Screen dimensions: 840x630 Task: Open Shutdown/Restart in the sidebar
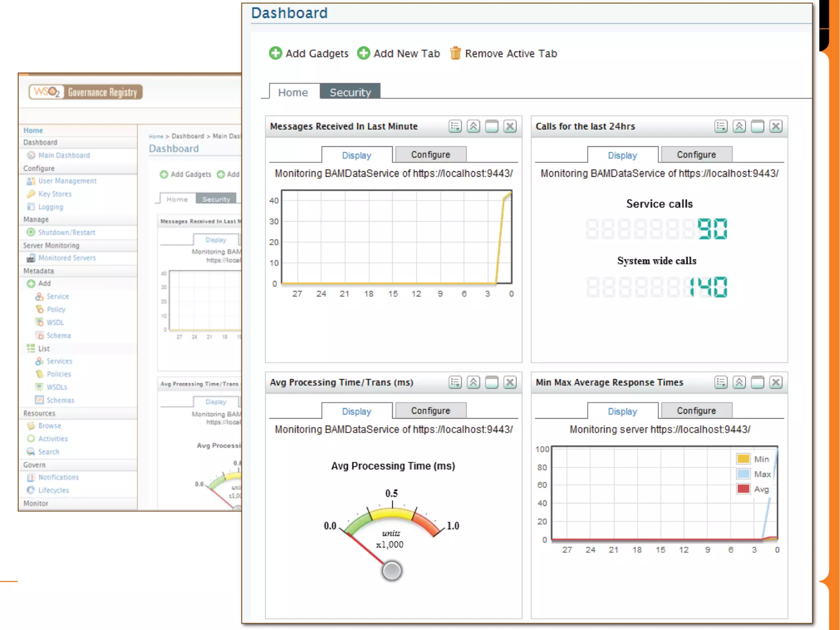point(67,232)
